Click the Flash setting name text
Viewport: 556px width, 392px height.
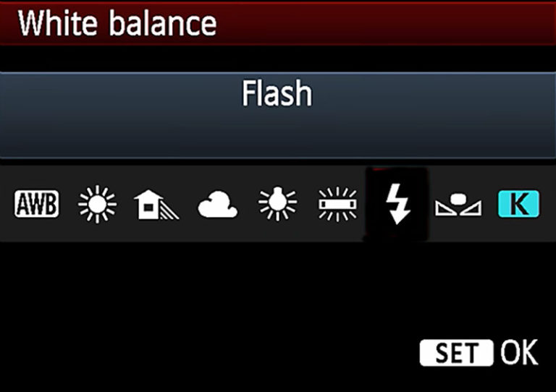coord(277,93)
